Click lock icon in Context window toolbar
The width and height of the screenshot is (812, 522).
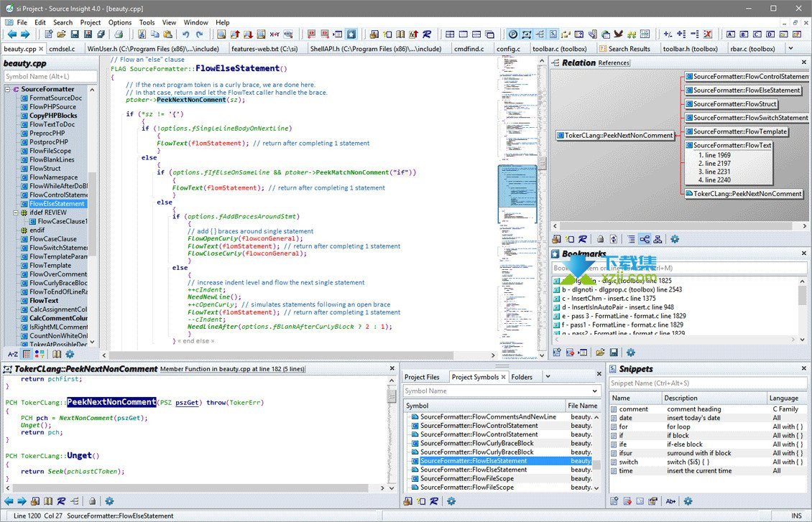[92, 500]
